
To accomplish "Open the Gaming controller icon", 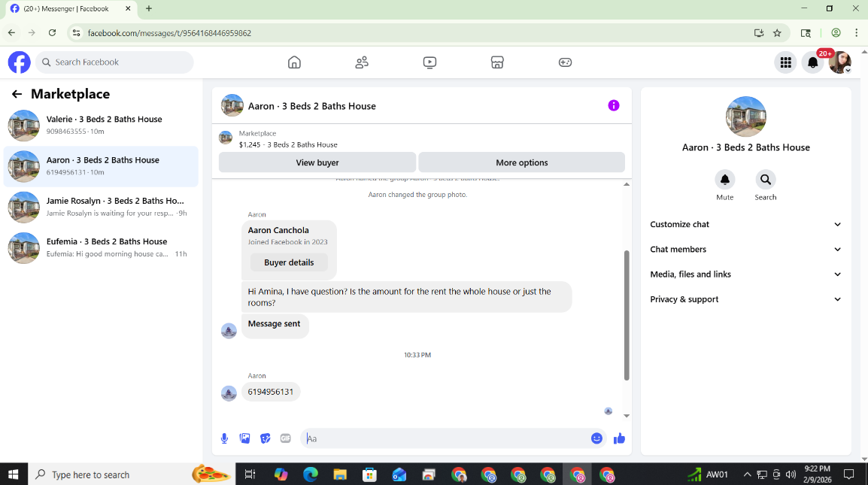I will click(x=565, y=62).
